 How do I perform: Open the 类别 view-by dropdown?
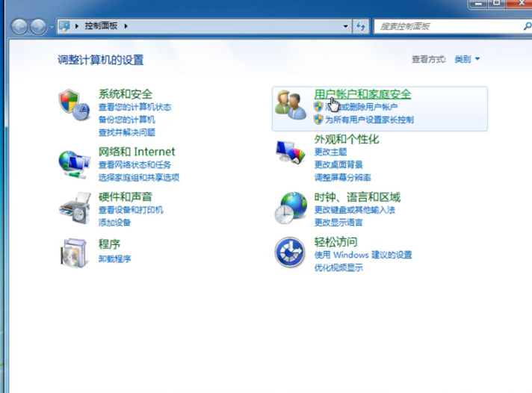(467, 59)
